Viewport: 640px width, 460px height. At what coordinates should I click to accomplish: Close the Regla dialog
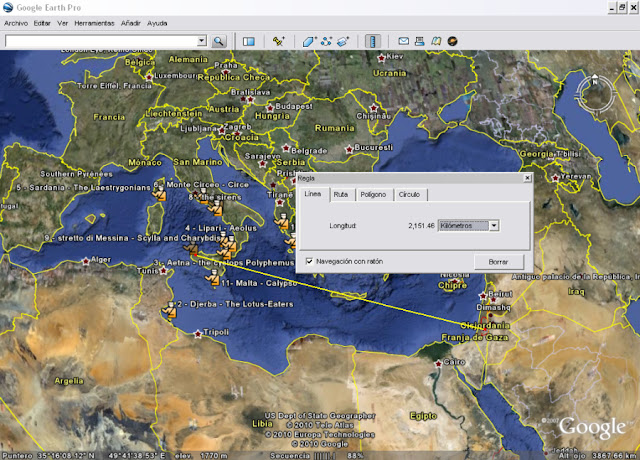click(527, 178)
